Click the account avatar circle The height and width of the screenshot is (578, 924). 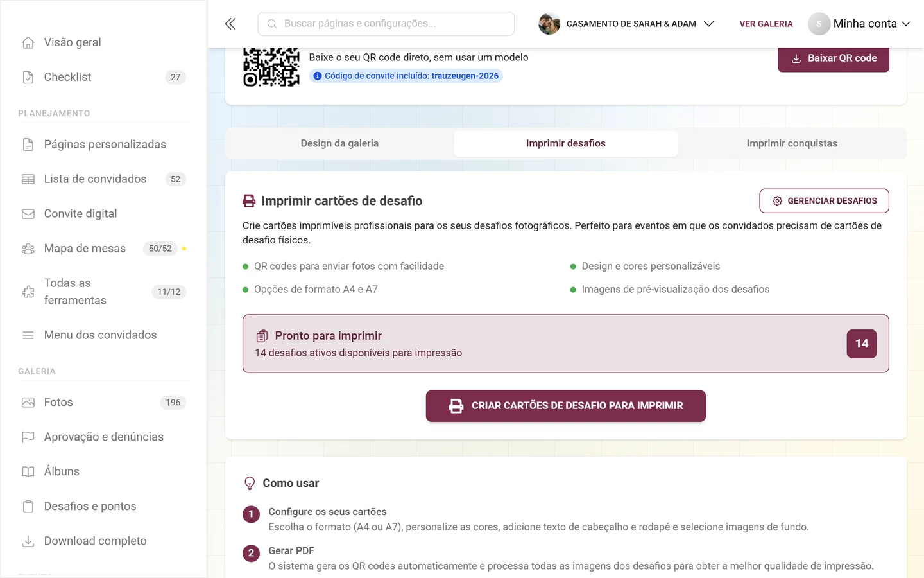(819, 24)
